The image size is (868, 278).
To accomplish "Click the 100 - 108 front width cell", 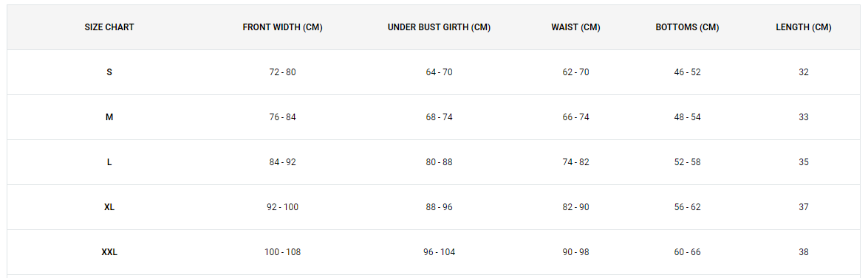I will pos(282,252).
